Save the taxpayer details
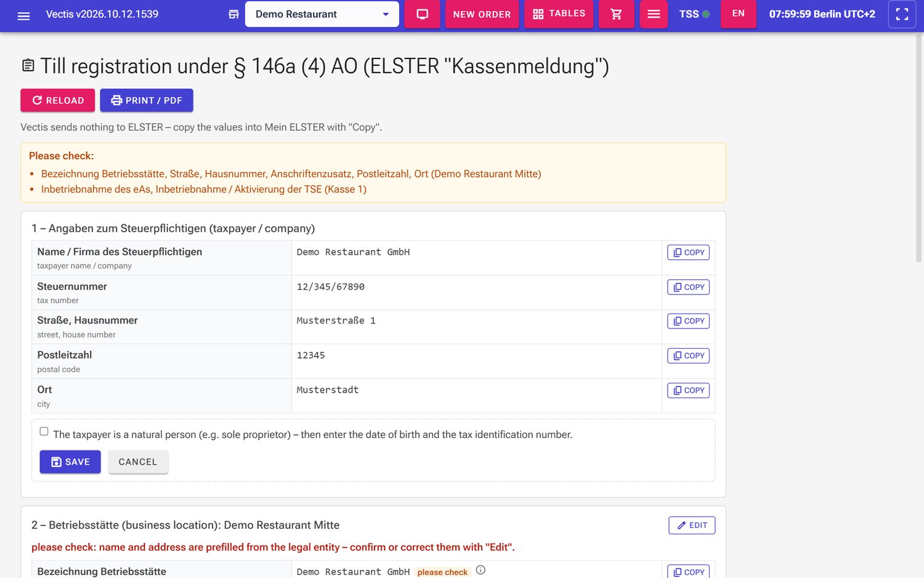 [70, 462]
